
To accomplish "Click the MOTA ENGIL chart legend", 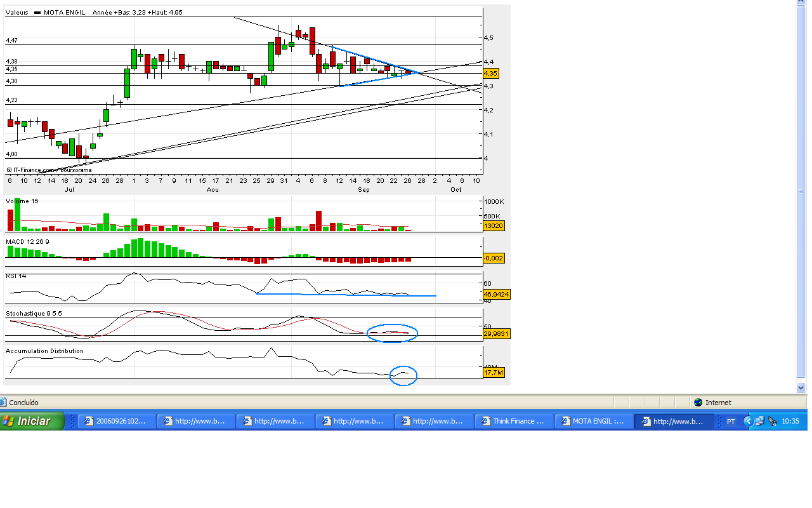I will coord(60,12).
